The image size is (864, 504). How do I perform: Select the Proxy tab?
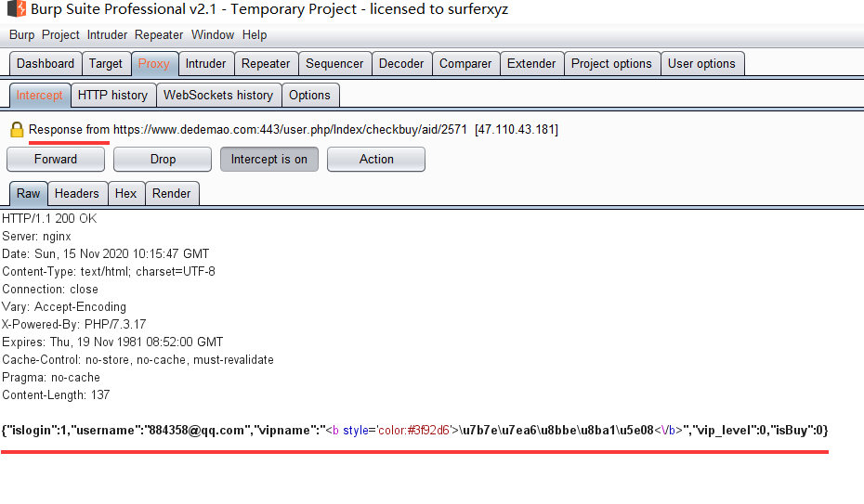click(153, 64)
